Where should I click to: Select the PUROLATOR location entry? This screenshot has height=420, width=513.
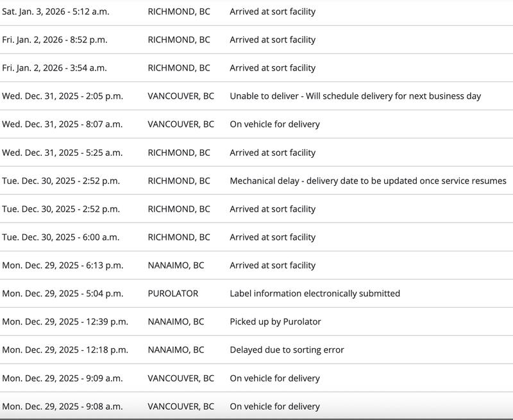click(172, 294)
